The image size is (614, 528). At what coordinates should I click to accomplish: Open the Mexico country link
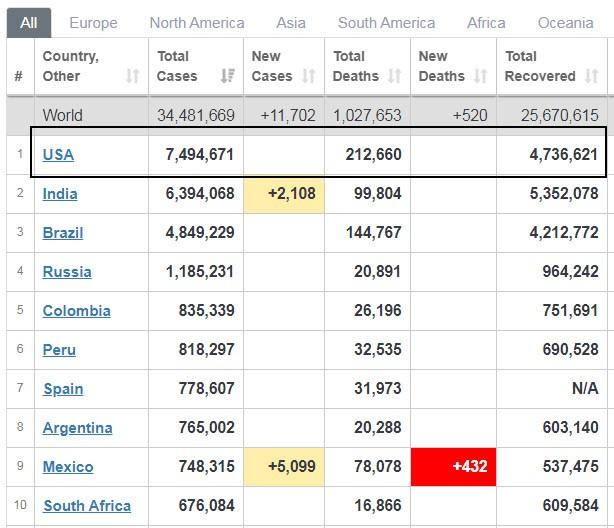(x=68, y=466)
